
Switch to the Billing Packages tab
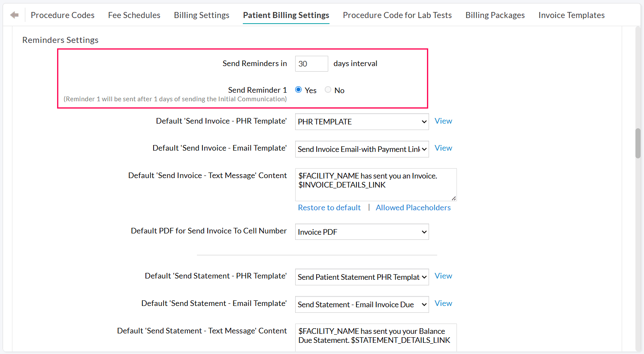495,15
